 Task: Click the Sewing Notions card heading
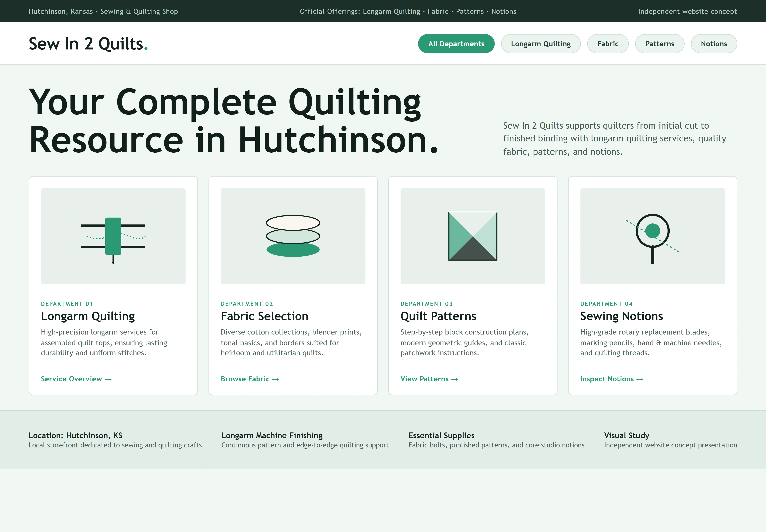(x=621, y=316)
